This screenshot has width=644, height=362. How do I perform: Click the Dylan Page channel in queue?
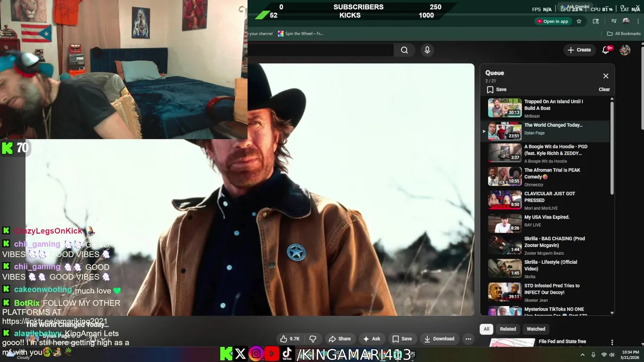(534, 133)
